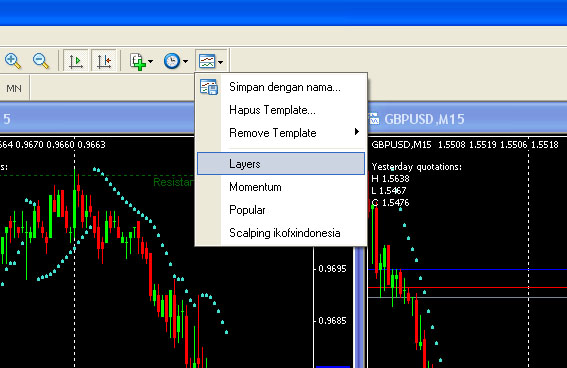Choose 'Simpan dengan nama...' menu entry
Image resolution: width=567 pixels, height=368 pixels.
click(x=281, y=87)
